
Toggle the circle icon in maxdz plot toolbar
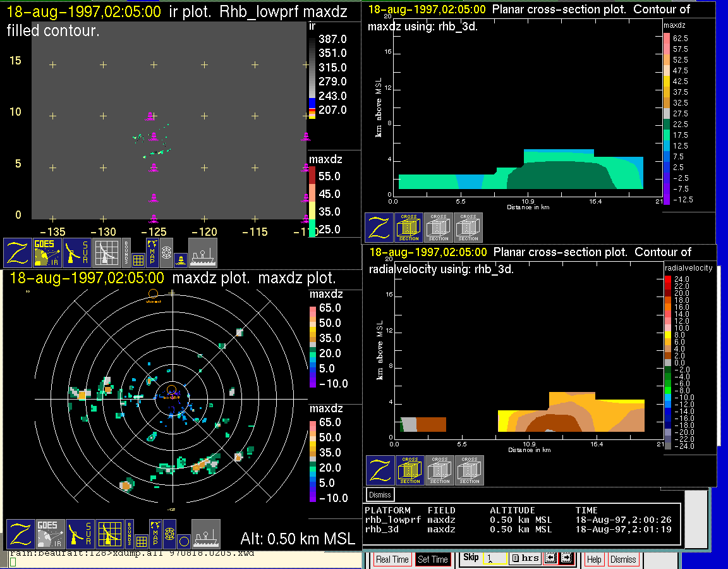(183, 541)
